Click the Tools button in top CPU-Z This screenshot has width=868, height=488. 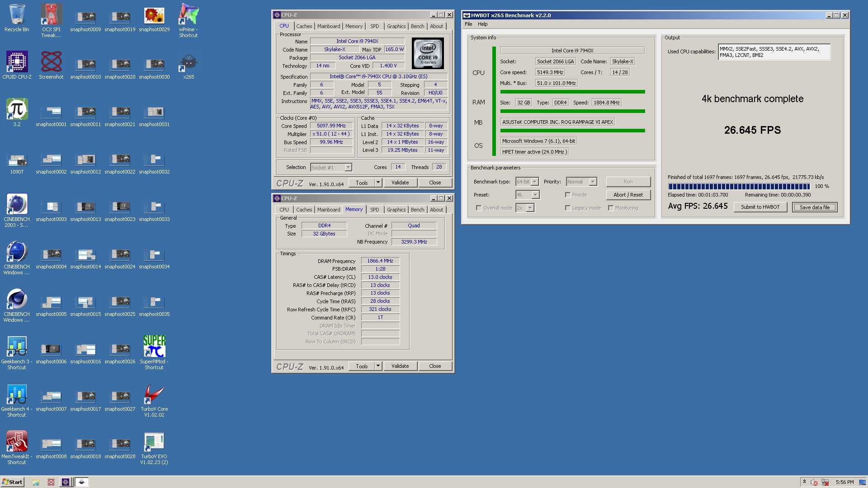pos(362,183)
